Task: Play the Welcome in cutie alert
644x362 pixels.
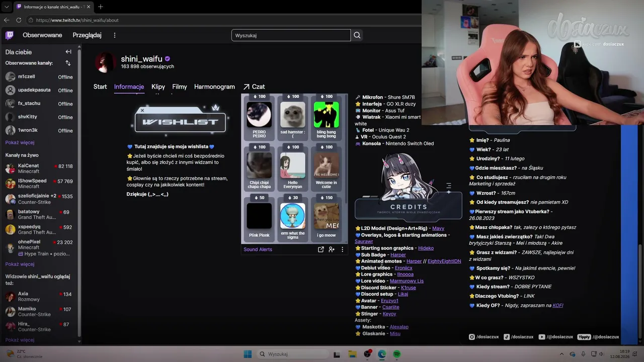Action: coord(326,168)
